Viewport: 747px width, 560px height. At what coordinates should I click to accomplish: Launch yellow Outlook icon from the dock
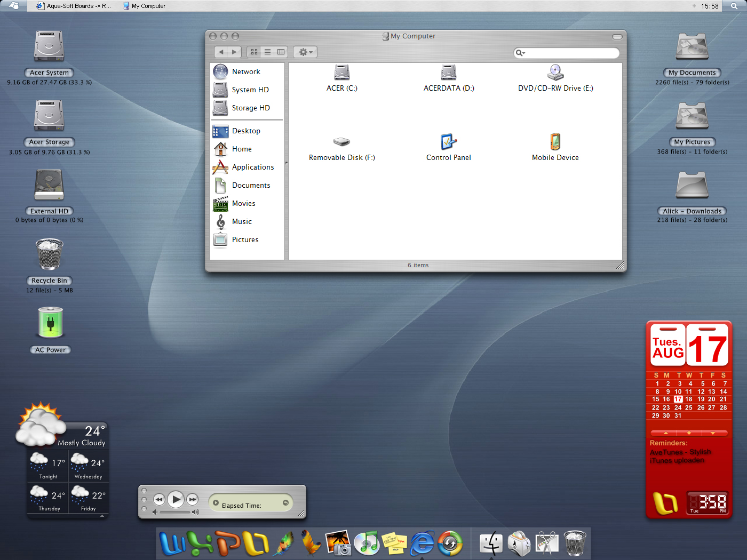point(256,543)
